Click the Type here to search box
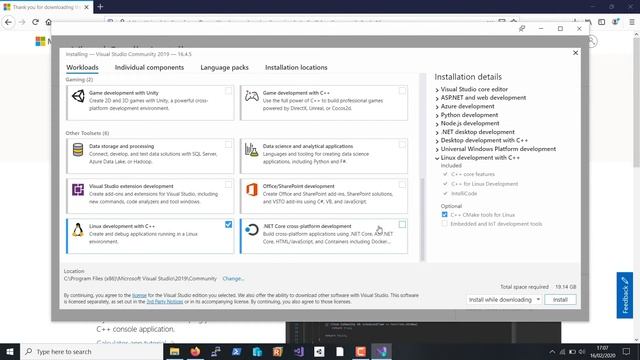 click(x=92, y=352)
